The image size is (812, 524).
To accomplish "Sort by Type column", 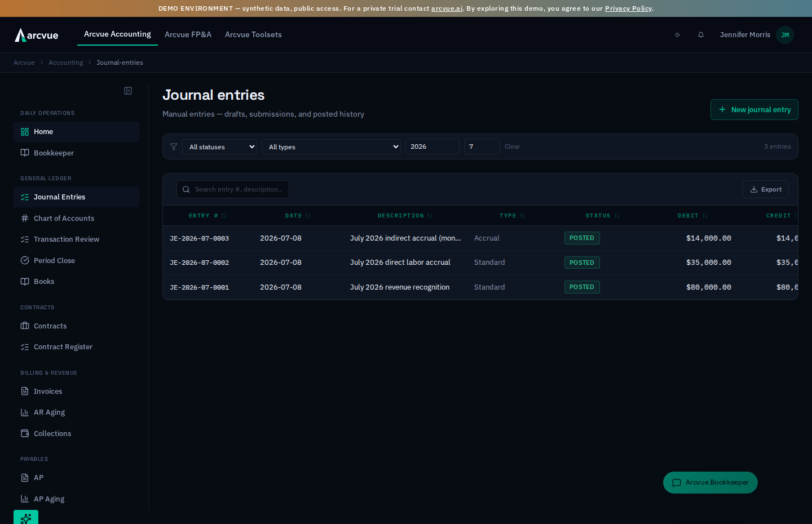I will tap(512, 216).
